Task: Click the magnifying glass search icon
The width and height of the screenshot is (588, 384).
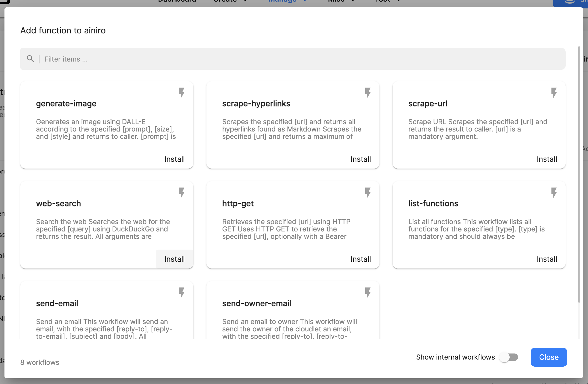Action: pos(31,59)
